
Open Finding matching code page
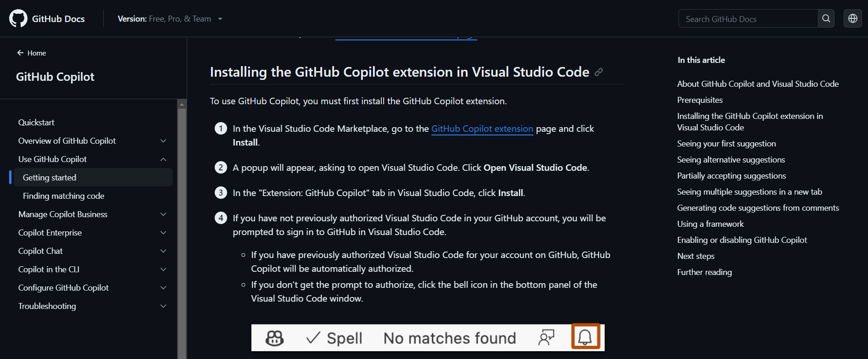click(63, 196)
